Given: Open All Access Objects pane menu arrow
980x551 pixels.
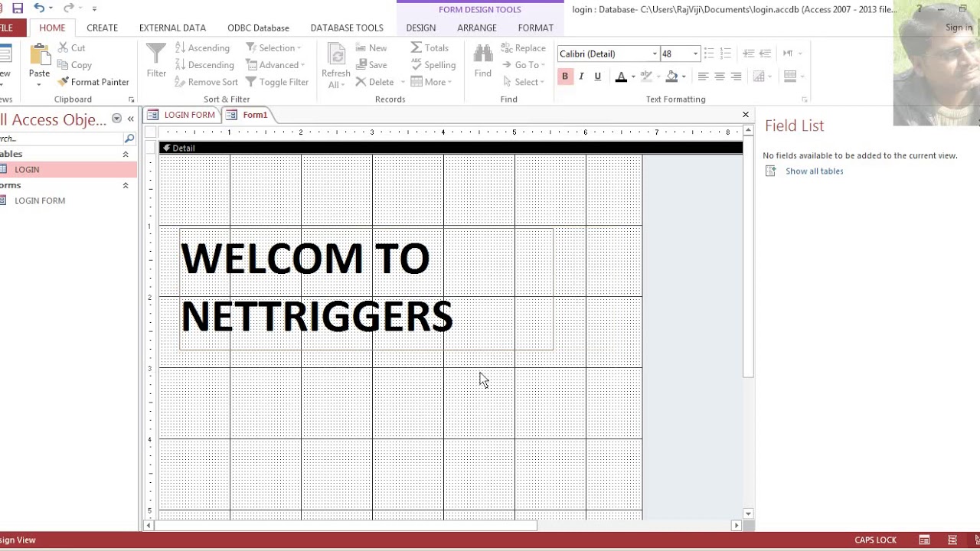Looking at the screenshot, I should pos(116,119).
